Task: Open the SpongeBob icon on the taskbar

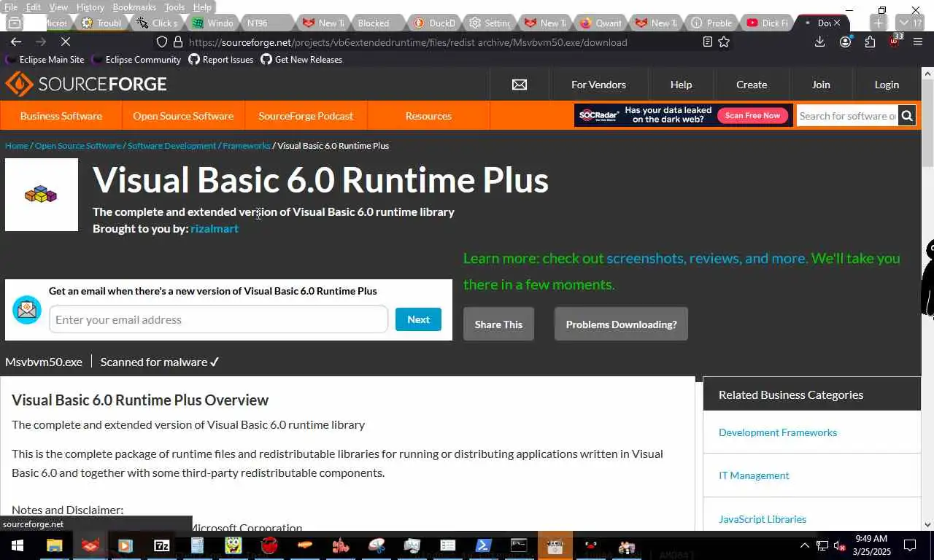Action: click(233, 545)
